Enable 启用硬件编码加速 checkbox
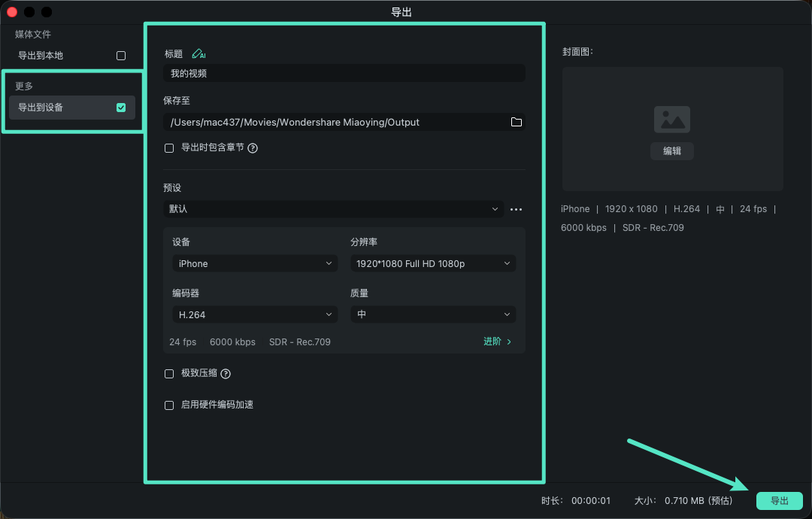Image resolution: width=812 pixels, height=519 pixels. tap(169, 405)
